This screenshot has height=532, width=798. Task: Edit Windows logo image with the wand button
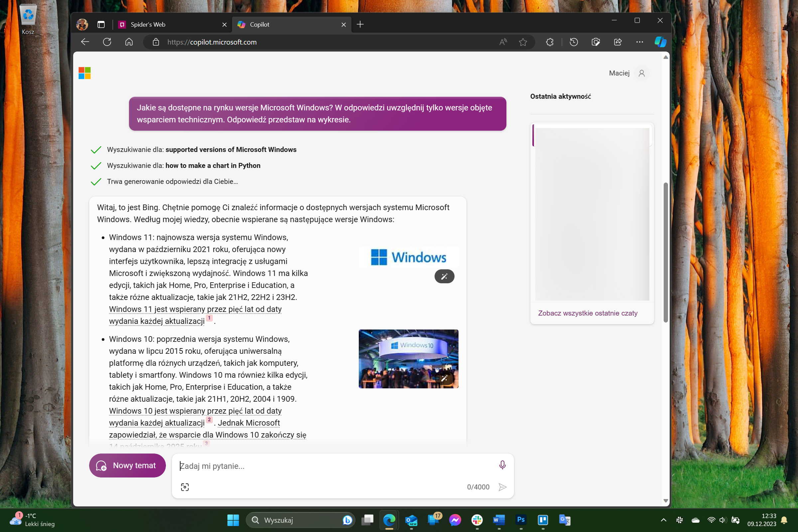pyautogui.click(x=445, y=277)
